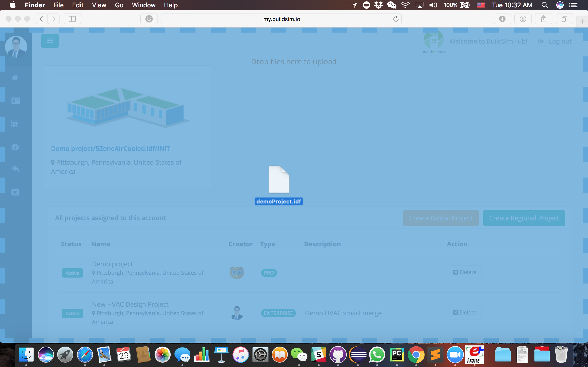Click the home icon in sidebar
This screenshot has width=588, height=367.
pos(15,78)
